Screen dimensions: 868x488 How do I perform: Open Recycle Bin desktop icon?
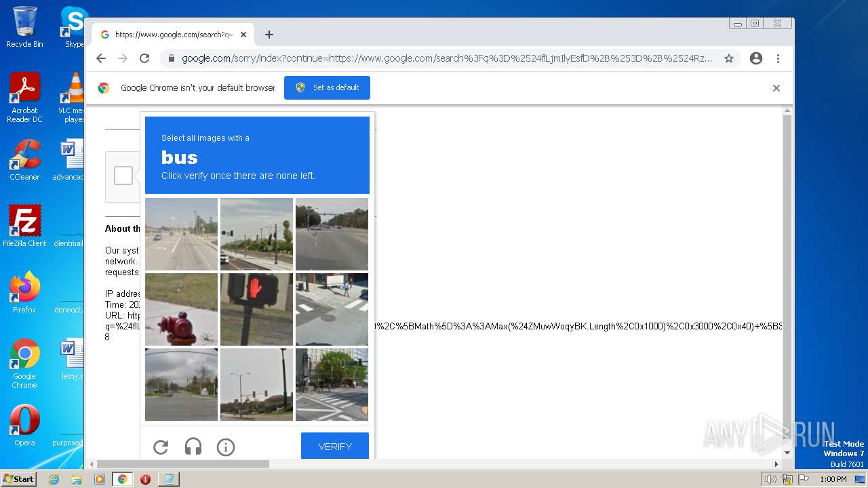24,27
